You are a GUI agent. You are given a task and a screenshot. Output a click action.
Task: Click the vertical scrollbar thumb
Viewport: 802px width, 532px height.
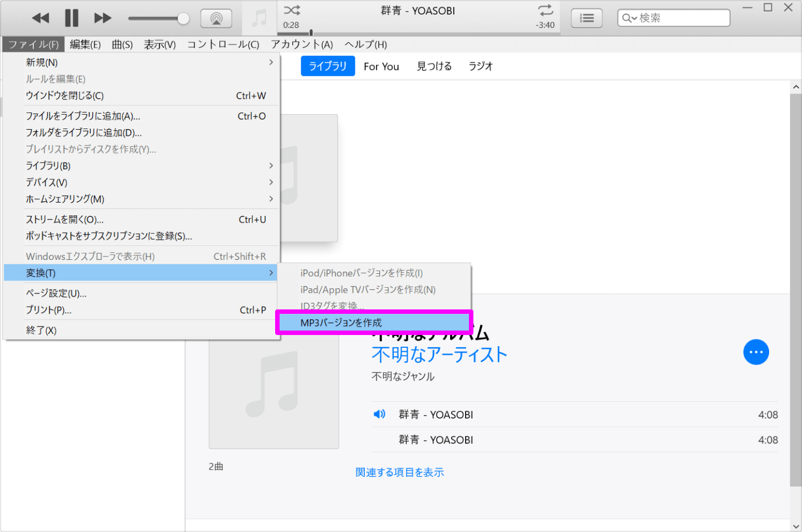point(796,289)
